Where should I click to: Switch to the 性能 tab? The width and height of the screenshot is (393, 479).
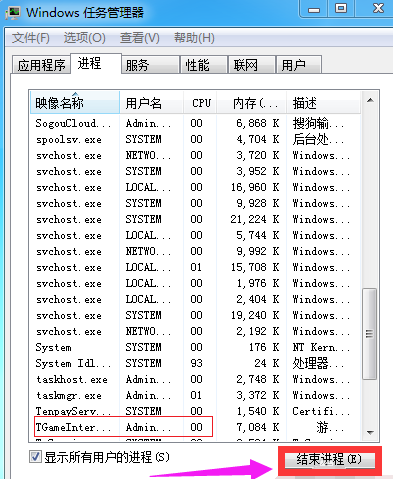click(x=203, y=65)
